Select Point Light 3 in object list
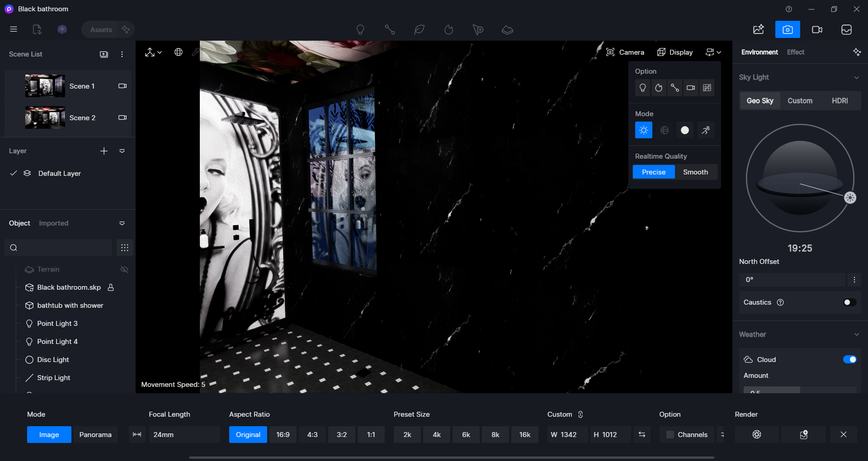The width and height of the screenshot is (868, 461). 57,324
